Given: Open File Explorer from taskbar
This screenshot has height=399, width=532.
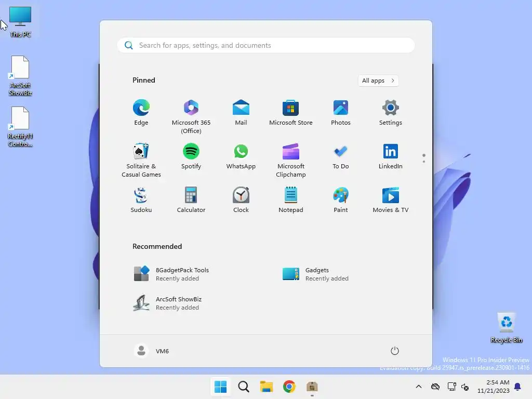Looking at the screenshot, I should (x=267, y=387).
